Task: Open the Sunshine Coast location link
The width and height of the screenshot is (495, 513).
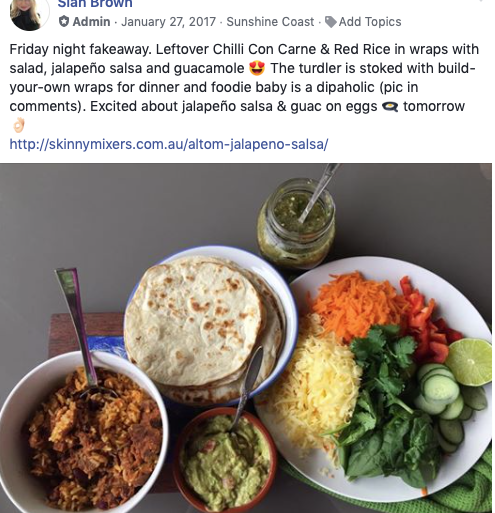Action: (270, 22)
